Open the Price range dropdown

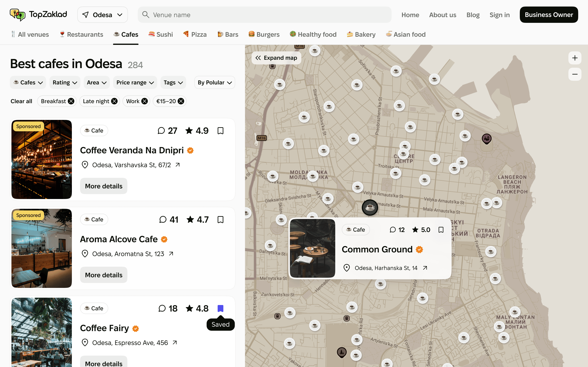[x=135, y=82]
